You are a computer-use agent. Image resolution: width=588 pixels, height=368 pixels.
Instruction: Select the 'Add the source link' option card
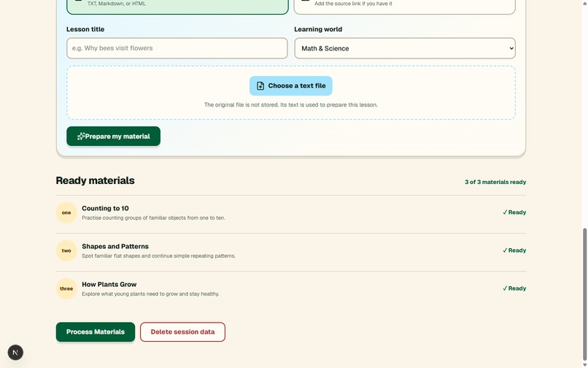405,6
